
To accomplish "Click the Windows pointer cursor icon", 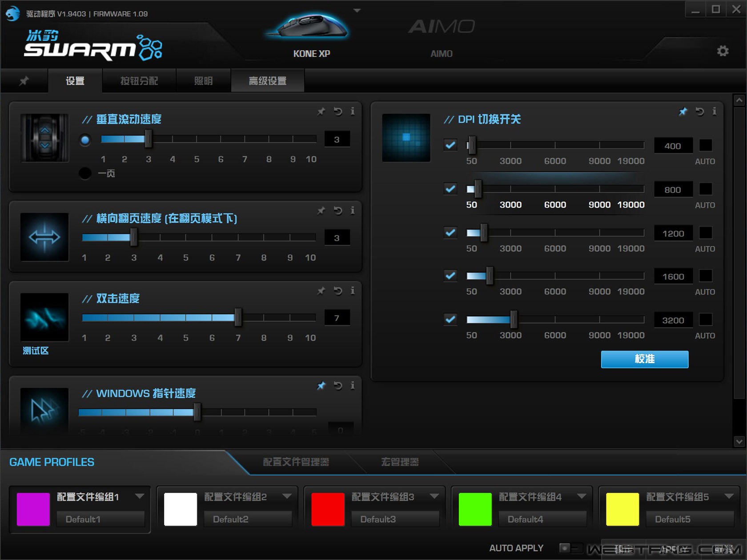I will pyautogui.click(x=44, y=410).
